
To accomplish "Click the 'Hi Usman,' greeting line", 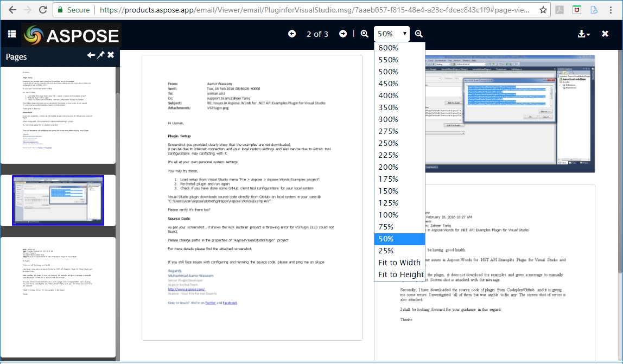I will tap(176, 123).
